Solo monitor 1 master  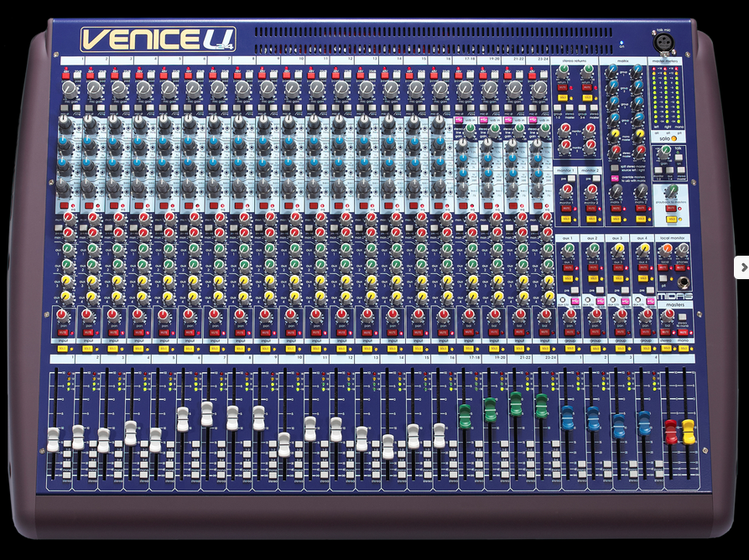point(566,219)
